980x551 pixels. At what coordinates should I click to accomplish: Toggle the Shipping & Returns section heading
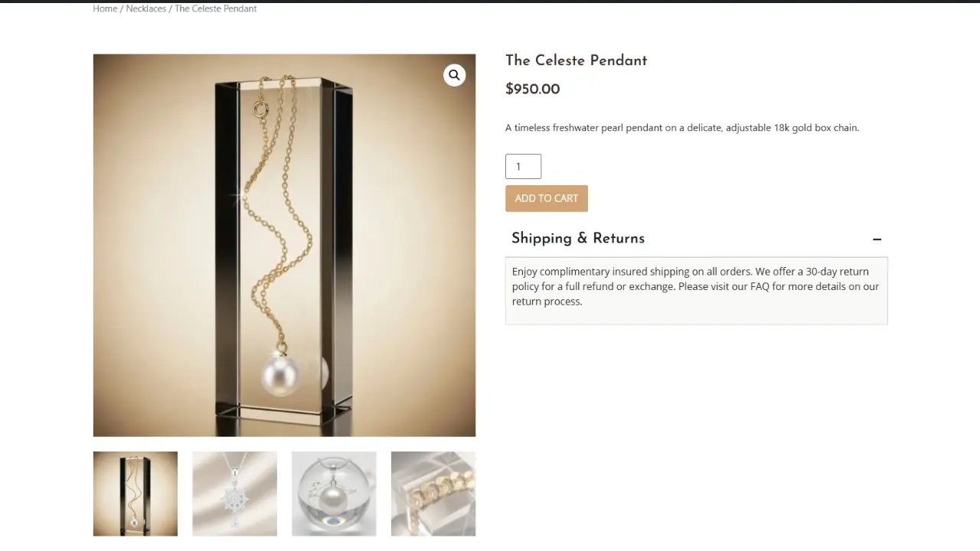(578, 239)
